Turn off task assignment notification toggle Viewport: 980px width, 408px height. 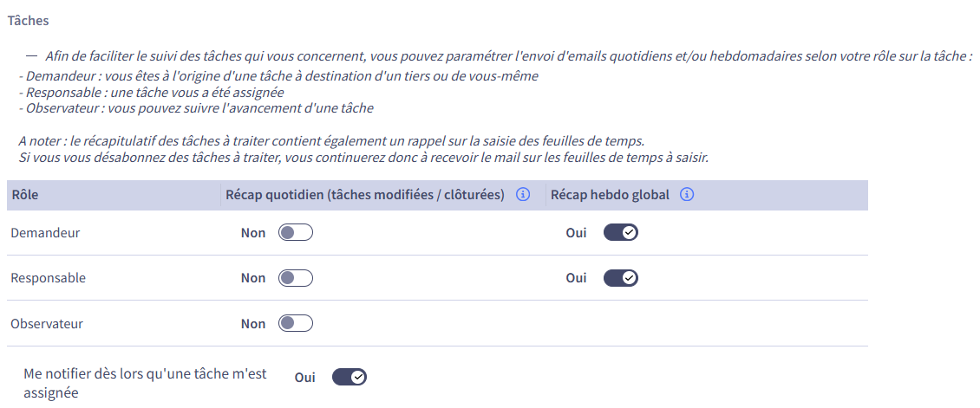pos(350,377)
